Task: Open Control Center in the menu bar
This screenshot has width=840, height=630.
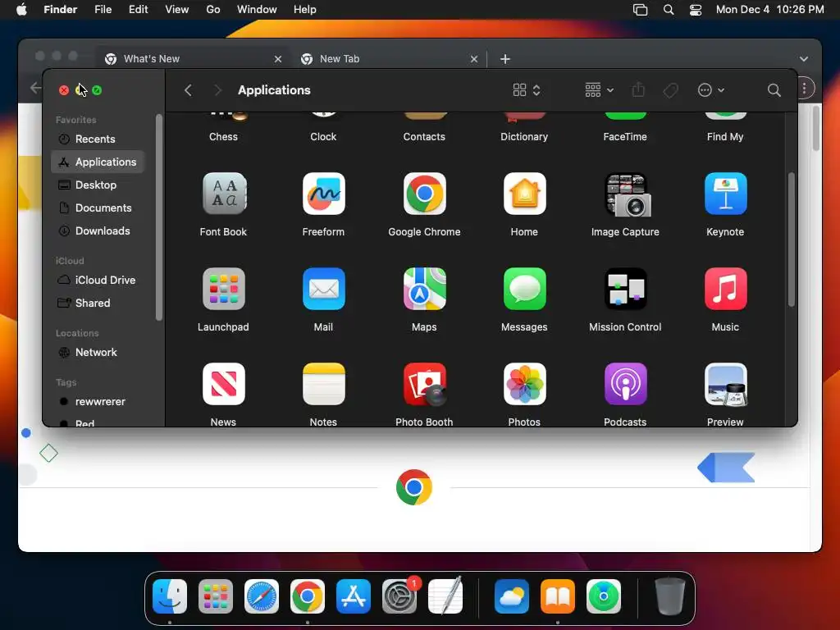Action: click(x=696, y=10)
